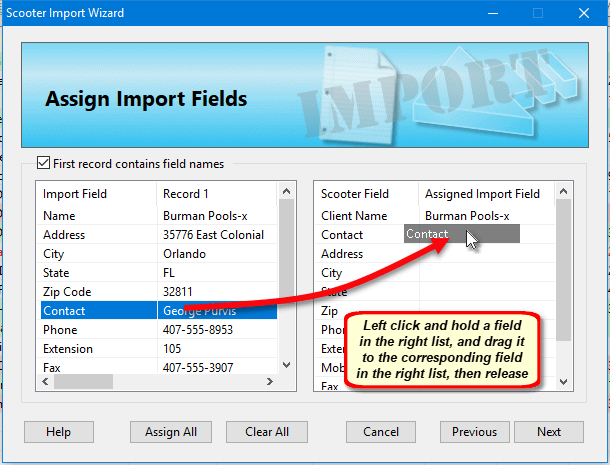Minimize the Scooter Import Wizard window

coord(493,13)
